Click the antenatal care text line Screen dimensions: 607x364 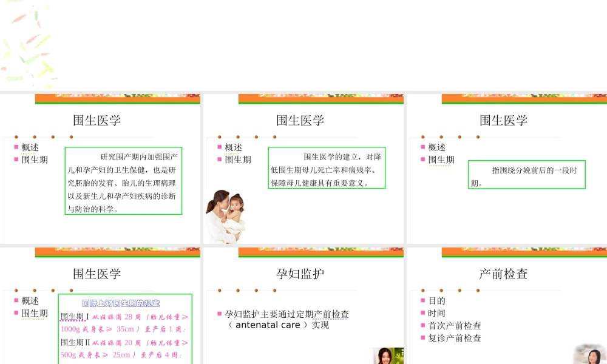(279, 325)
